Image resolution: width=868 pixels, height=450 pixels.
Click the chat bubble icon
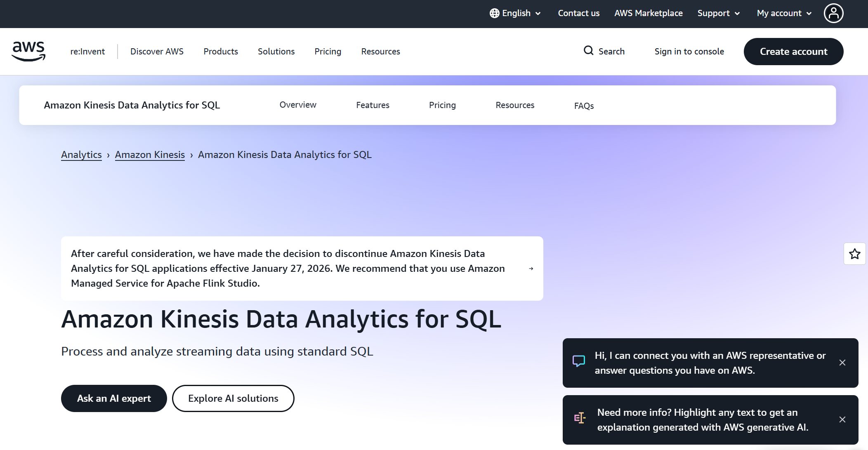579,360
